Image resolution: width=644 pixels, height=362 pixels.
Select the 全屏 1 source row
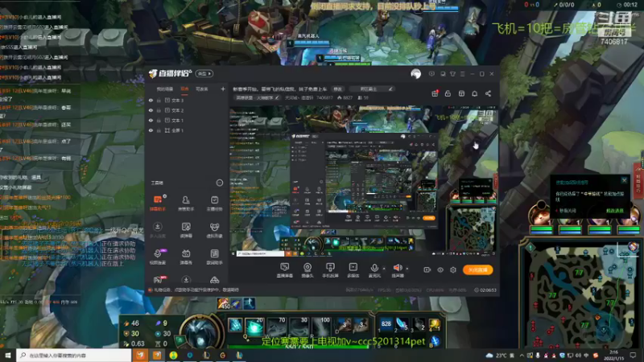click(x=187, y=130)
